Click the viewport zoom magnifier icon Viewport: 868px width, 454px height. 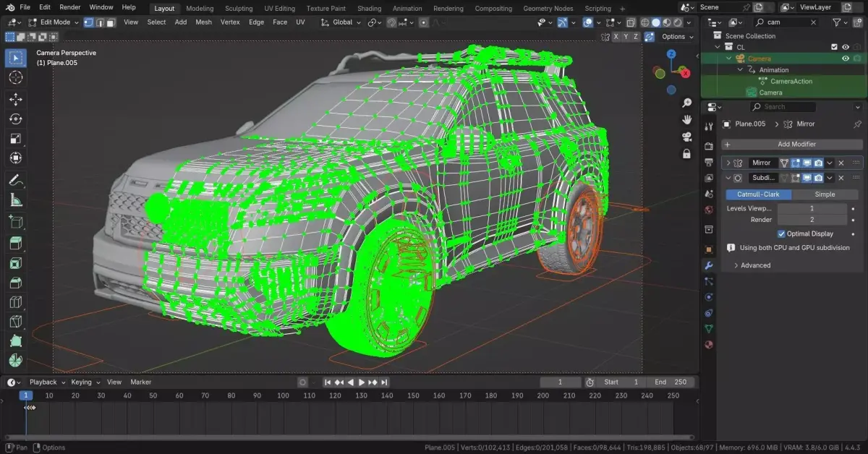686,103
